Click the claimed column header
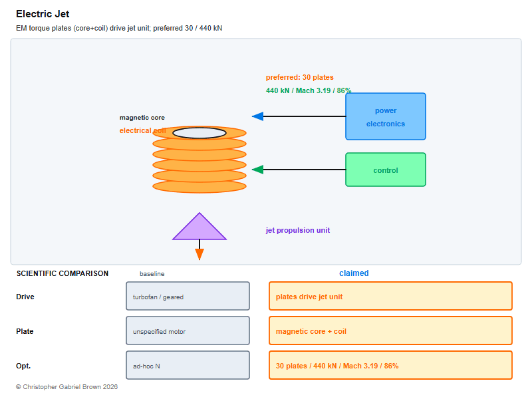The height and width of the screenshot is (399, 532). coord(354,273)
